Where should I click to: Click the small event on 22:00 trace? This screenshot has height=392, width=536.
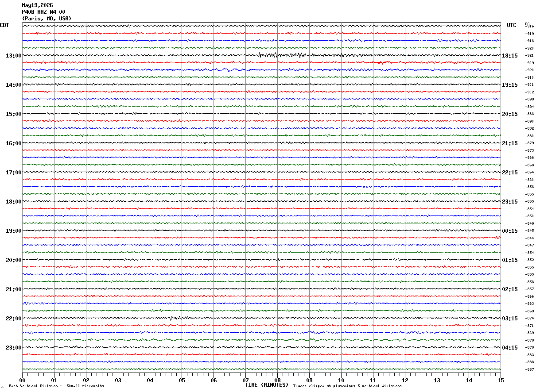point(175,318)
